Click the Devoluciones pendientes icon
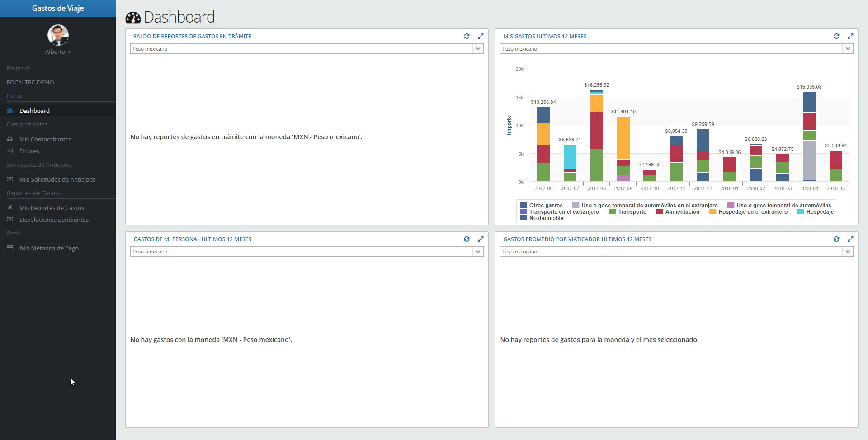Screen dimensions: 868x440 pos(10,220)
